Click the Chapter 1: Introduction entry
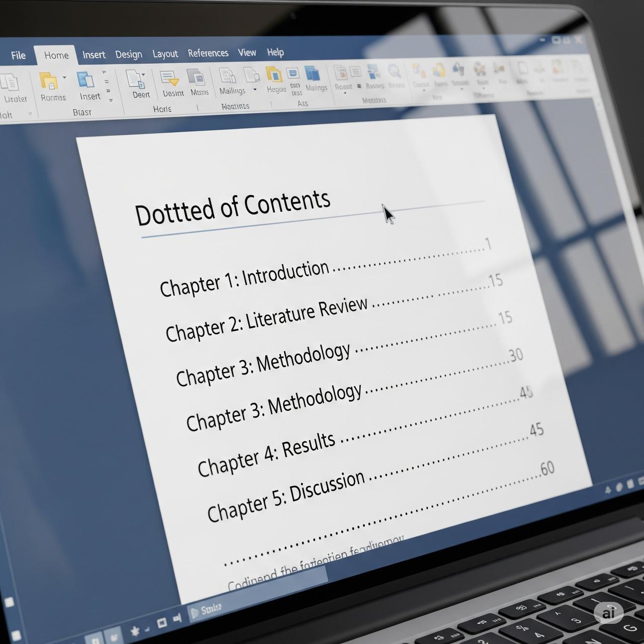The width and height of the screenshot is (644, 644). [244, 279]
